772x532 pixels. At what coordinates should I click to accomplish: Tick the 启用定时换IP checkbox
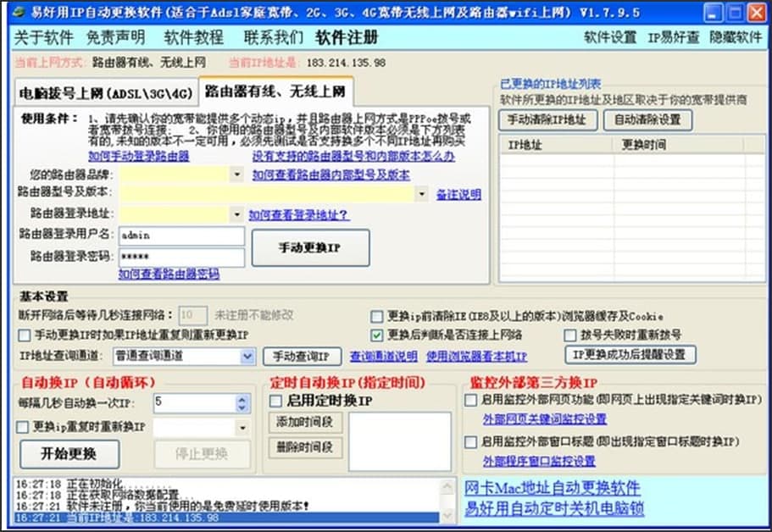coord(275,401)
